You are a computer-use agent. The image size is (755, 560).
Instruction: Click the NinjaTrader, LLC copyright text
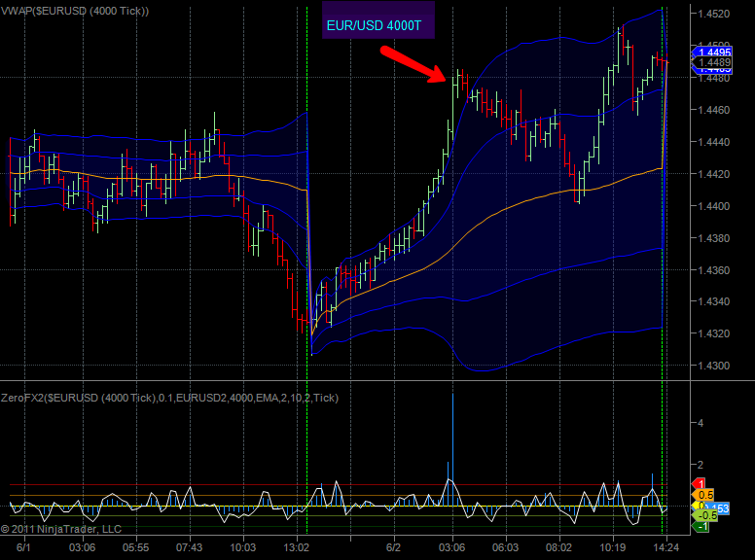pos(61,530)
